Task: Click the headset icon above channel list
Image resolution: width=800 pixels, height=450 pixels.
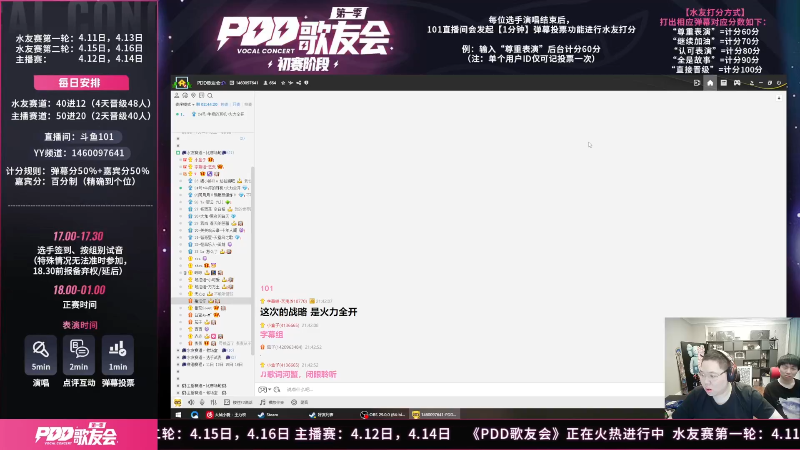Action: point(185,95)
